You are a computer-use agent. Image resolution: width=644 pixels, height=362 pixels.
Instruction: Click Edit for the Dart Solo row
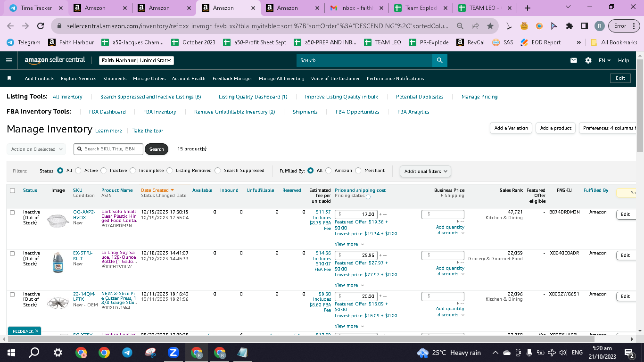point(626,214)
